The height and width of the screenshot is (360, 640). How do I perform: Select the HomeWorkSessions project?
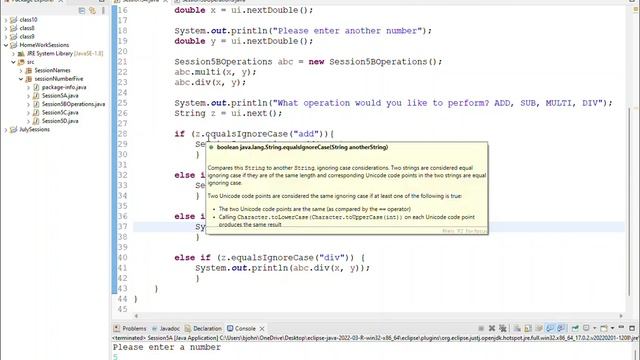[44, 45]
